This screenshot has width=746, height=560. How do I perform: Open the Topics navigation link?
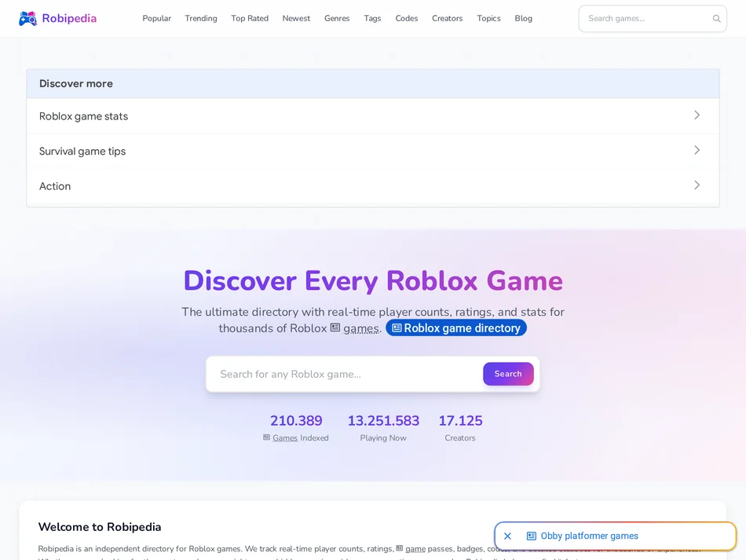click(x=488, y=19)
